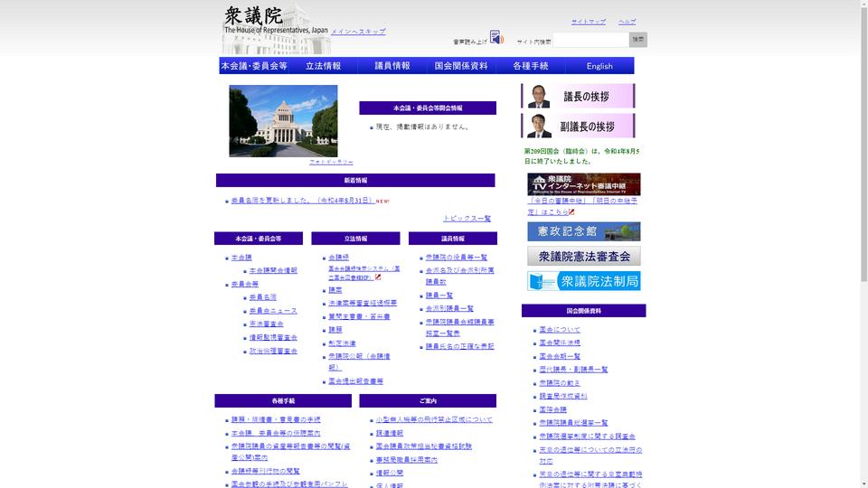Open the 本会議、委員会等の傍聴案内 link
Screen dimensions: 868x488
[276, 433]
